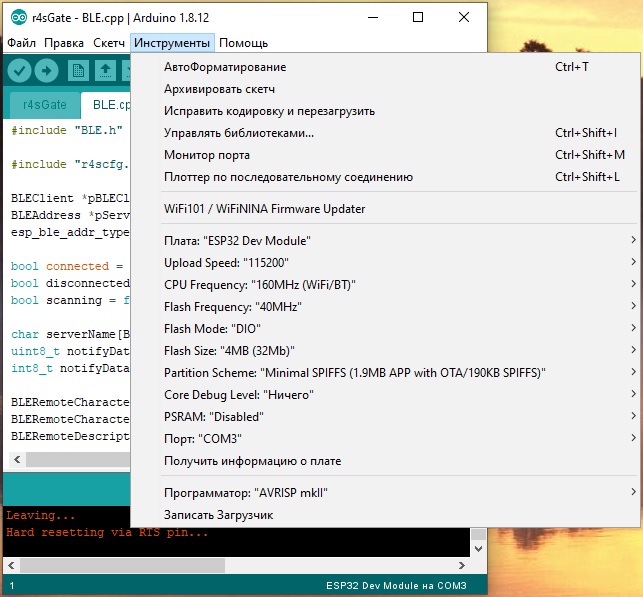Click the Verify (checkmark) toolbar icon
643x597 pixels.
(19, 71)
